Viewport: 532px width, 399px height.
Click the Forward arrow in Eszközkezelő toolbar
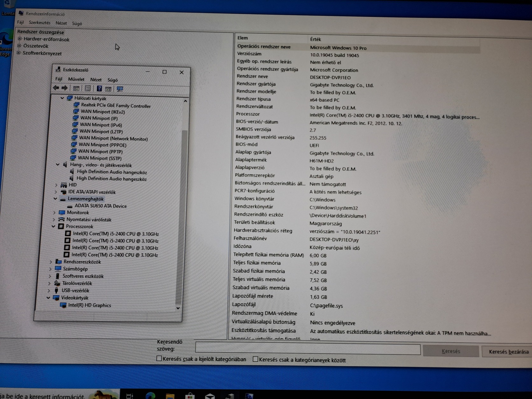pos(65,88)
